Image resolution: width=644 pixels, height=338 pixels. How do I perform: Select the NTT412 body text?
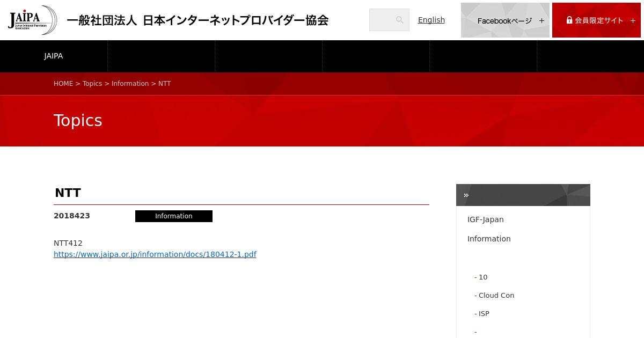coord(68,243)
